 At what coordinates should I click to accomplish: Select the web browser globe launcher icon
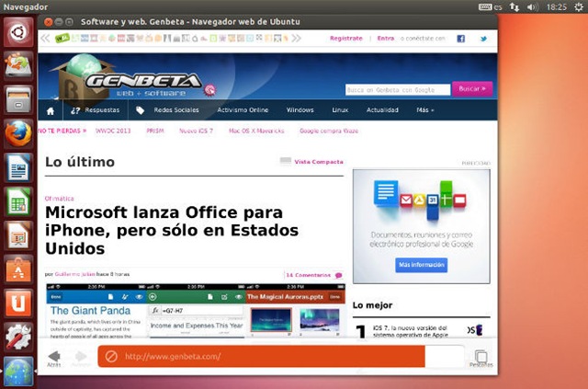tap(18, 371)
